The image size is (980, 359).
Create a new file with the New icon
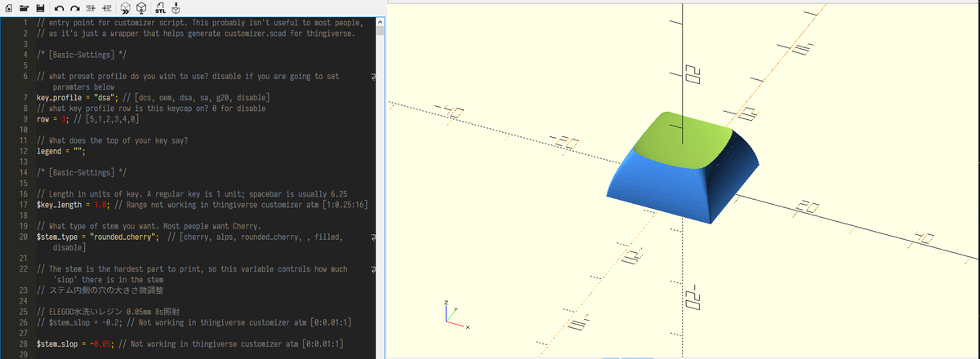8,8
